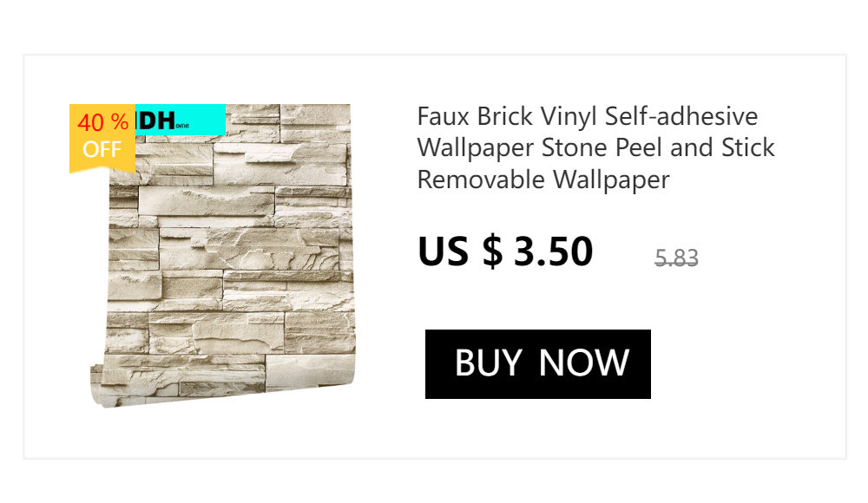Click the '3.50' amount in price
Screen dimensions: 868x503
(554, 251)
